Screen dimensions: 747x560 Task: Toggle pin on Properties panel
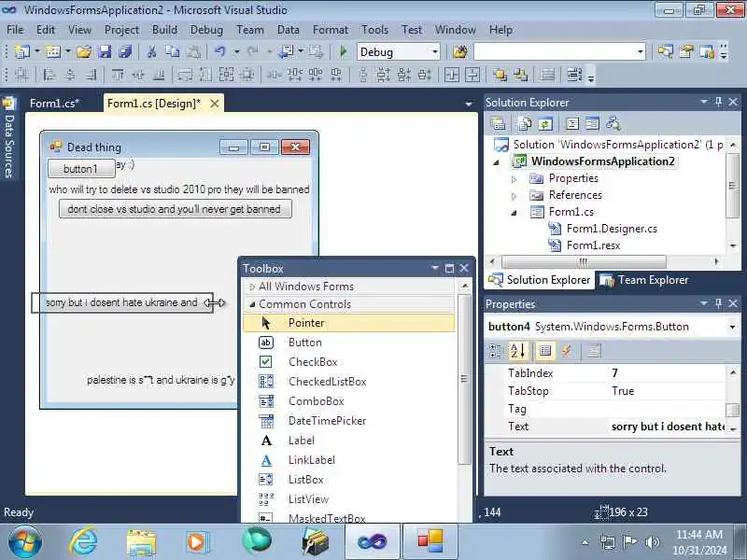point(718,303)
